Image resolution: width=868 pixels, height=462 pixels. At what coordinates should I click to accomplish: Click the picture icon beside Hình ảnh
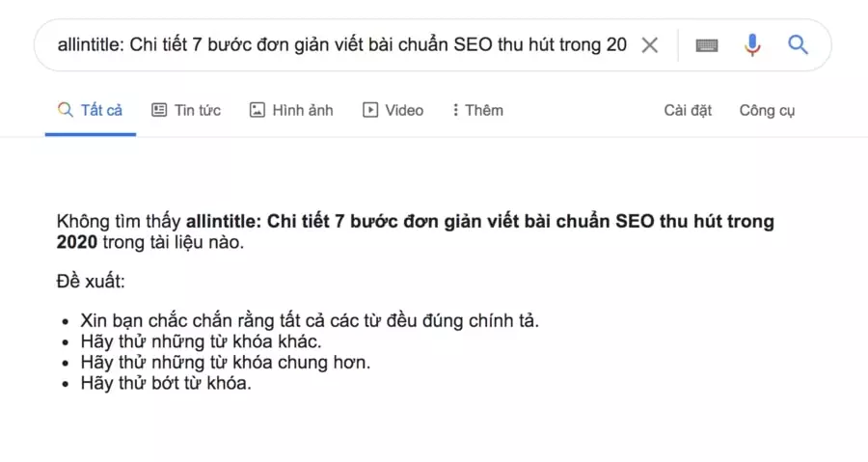click(x=257, y=110)
